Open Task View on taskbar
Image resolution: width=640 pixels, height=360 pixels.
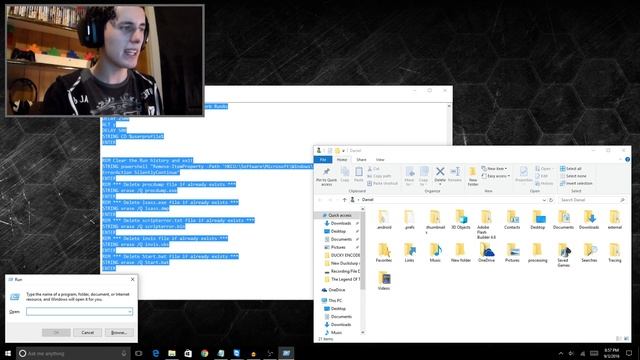click(139, 353)
